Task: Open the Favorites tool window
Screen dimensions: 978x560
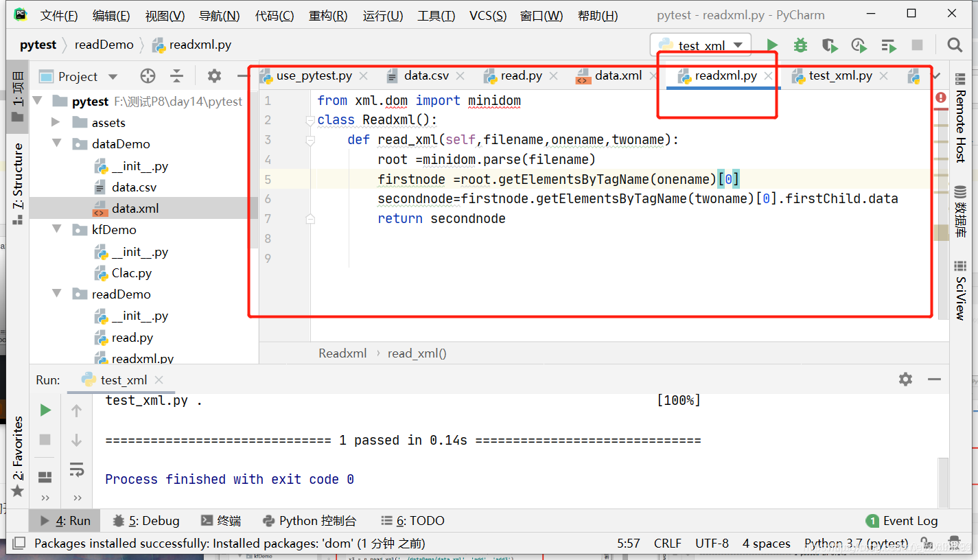Action: [18, 457]
